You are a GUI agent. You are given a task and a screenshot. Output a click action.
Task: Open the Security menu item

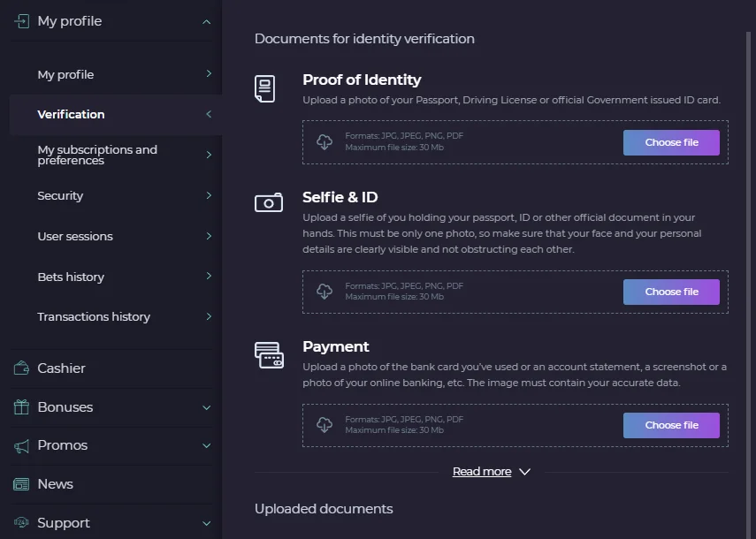pos(116,195)
